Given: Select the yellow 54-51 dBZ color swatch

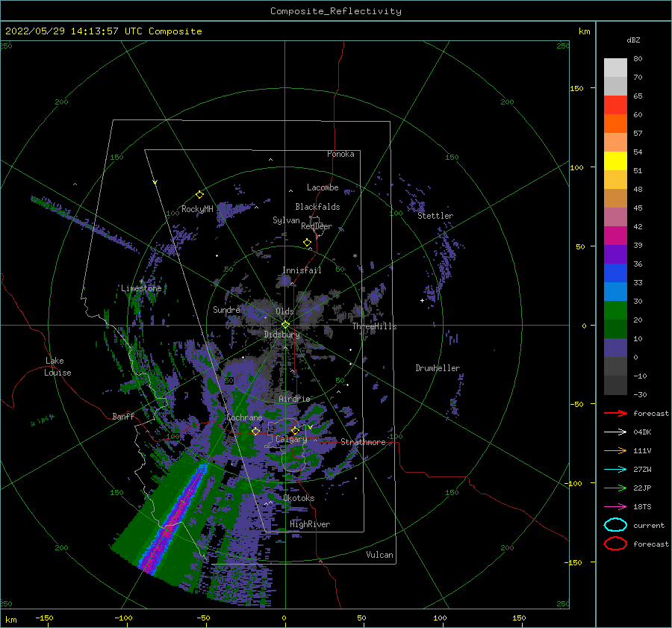Looking at the screenshot, I should pos(615,161).
